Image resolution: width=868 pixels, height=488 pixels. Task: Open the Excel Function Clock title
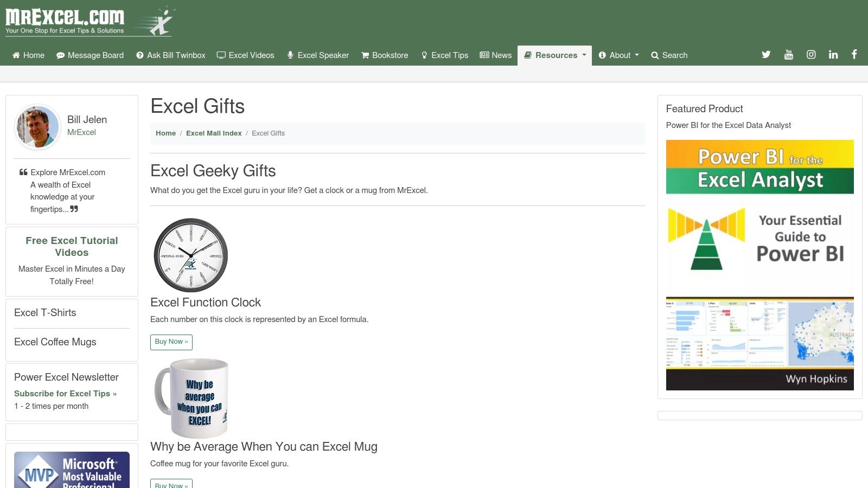pos(206,302)
